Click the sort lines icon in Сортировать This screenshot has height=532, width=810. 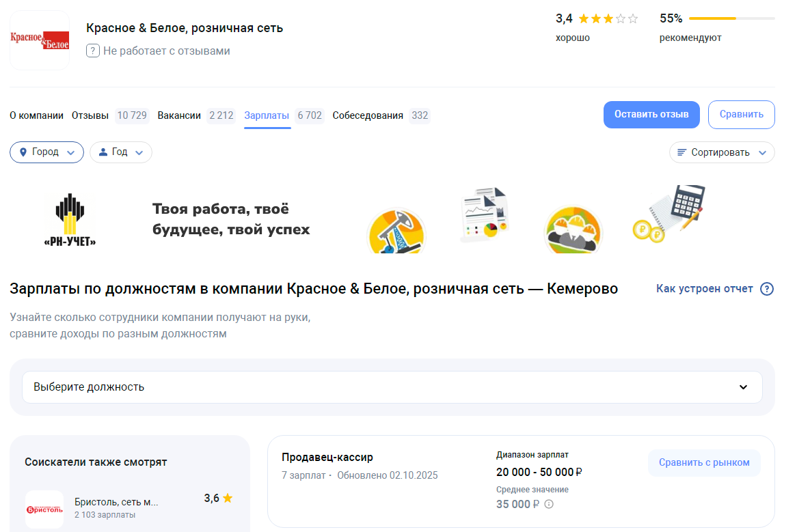[682, 152]
